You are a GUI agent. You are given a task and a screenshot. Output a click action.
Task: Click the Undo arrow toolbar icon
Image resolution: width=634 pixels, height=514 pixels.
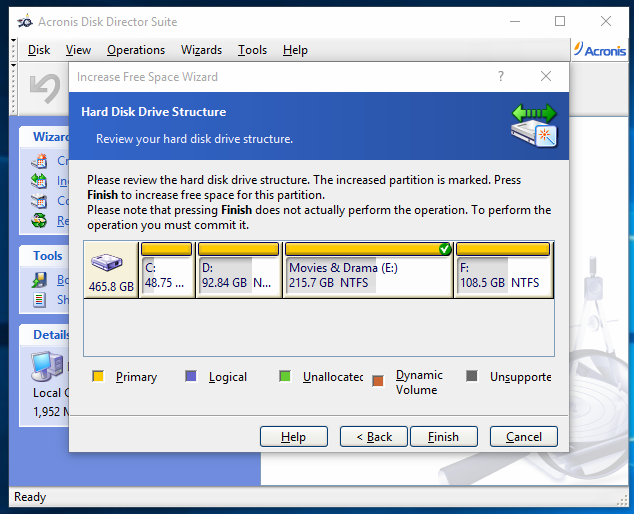click(44, 88)
